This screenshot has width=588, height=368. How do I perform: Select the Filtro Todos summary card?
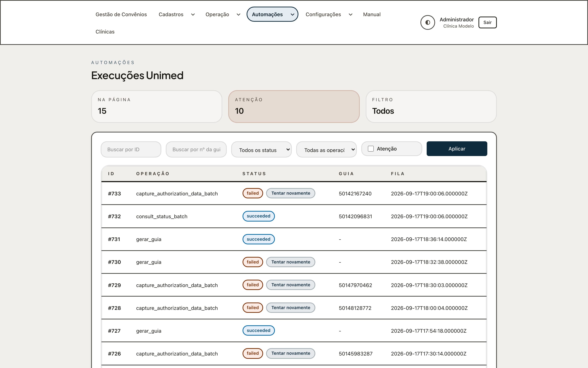(431, 107)
